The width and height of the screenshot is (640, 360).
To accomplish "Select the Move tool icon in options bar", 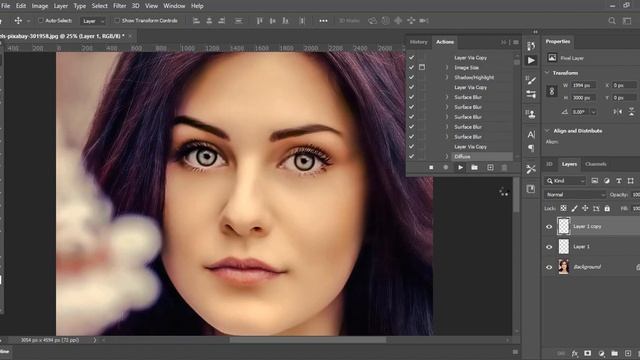I will [x=18, y=20].
